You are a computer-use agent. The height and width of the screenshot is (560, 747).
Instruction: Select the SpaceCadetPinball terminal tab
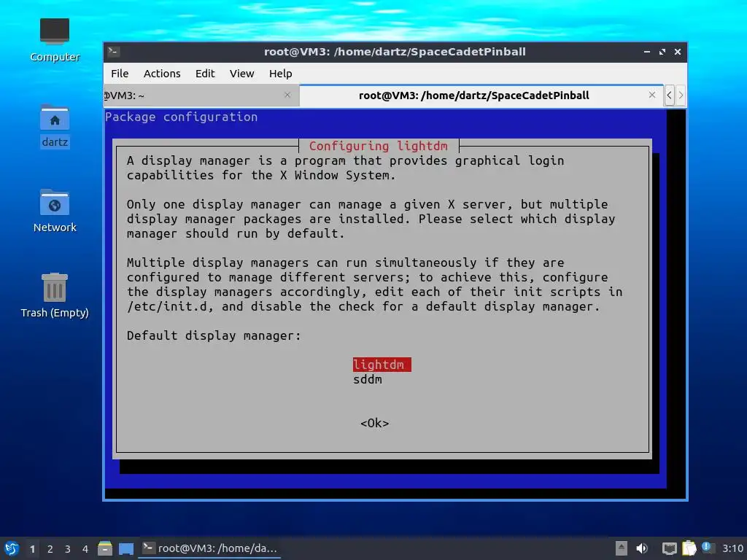pos(481,96)
